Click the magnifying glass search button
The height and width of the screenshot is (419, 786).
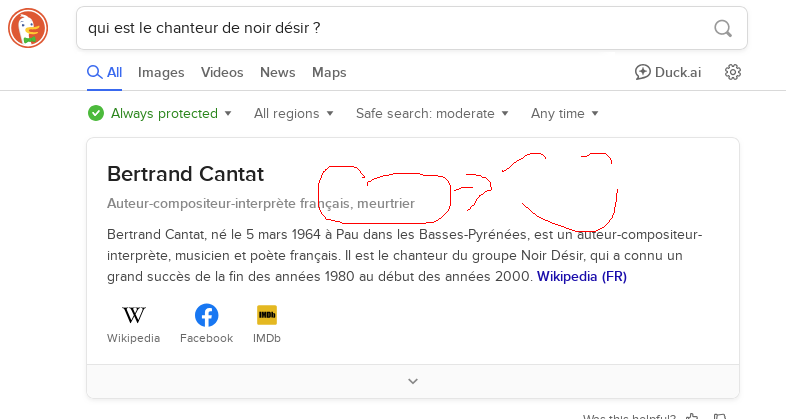(x=723, y=28)
